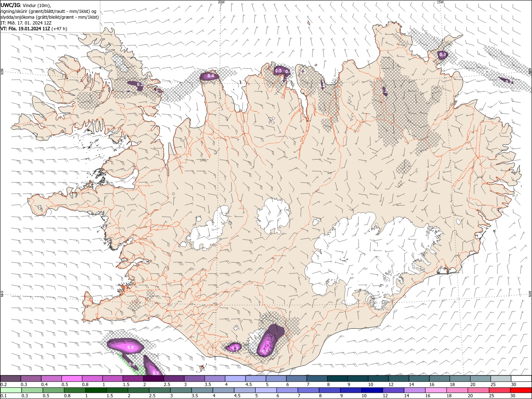Screen dimensions: 532x399
Task: Click the Hofsjökull glacier in central Iceland
Action: [273, 215]
